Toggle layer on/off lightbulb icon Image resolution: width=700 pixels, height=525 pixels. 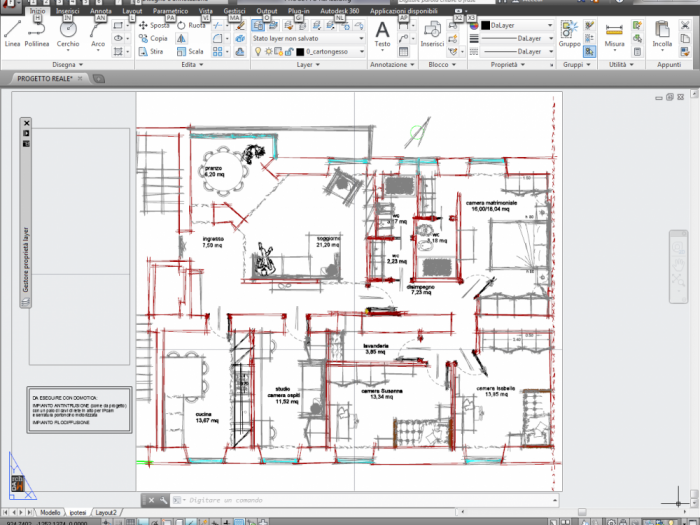point(258,51)
